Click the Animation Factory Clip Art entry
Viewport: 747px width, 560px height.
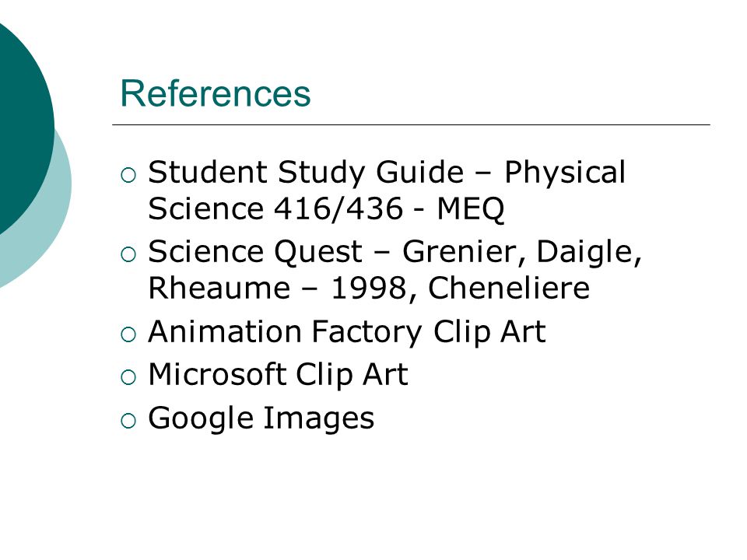click(x=347, y=331)
